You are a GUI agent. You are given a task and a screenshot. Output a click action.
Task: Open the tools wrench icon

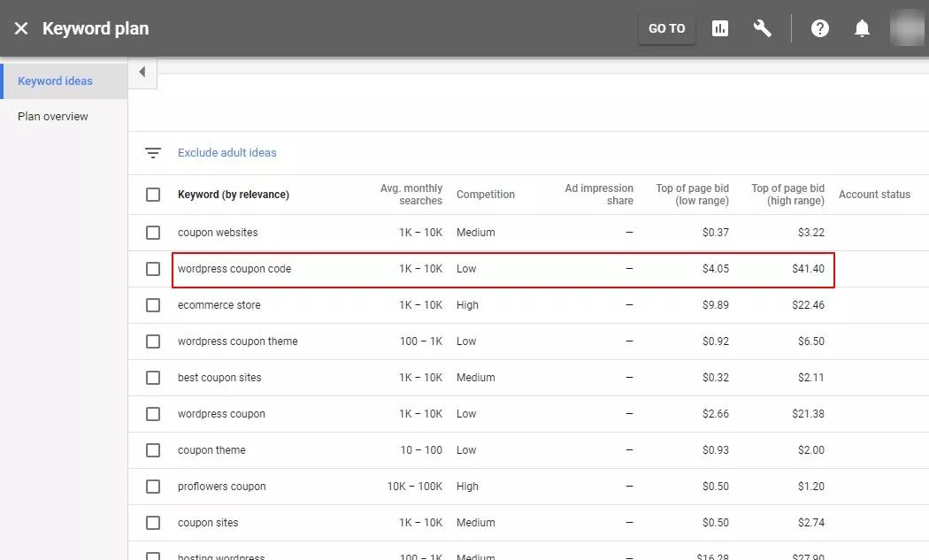762,28
